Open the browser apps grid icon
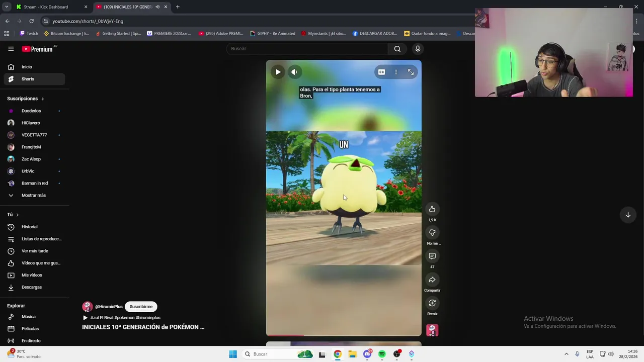 point(7,34)
